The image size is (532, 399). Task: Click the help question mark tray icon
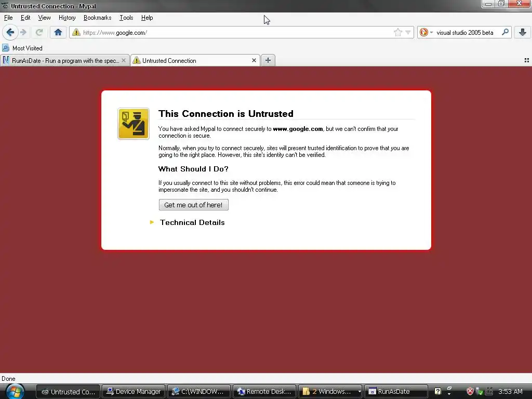click(437, 392)
